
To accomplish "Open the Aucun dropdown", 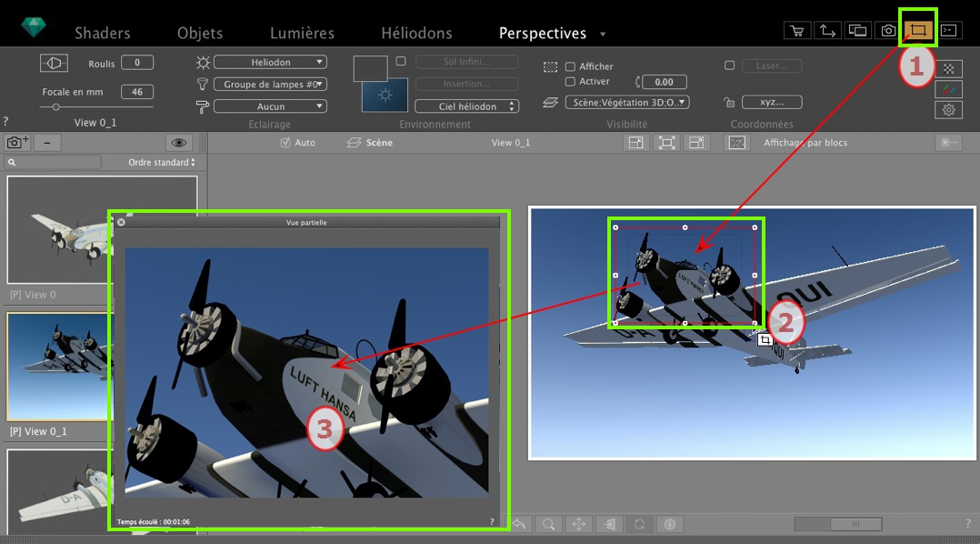I will click(270, 106).
